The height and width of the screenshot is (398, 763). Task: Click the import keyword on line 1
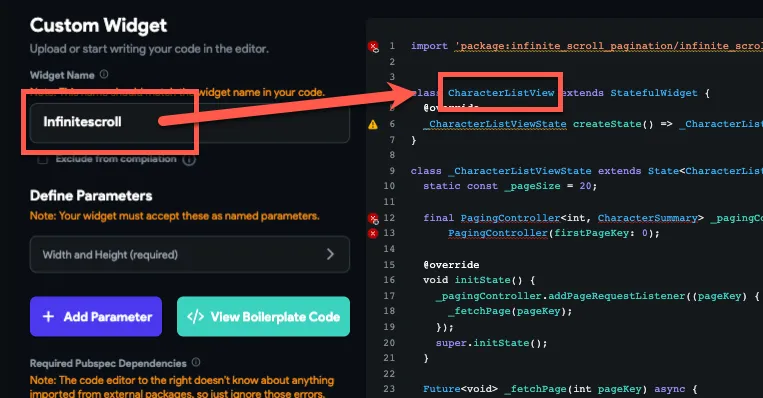[429, 46]
